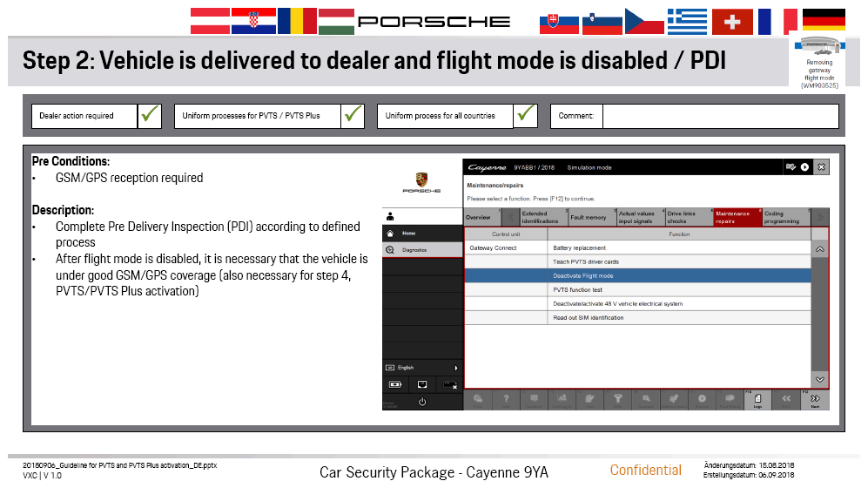This screenshot has width=868, height=488.
Task: Click the battery status icon
Action: tap(395, 384)
